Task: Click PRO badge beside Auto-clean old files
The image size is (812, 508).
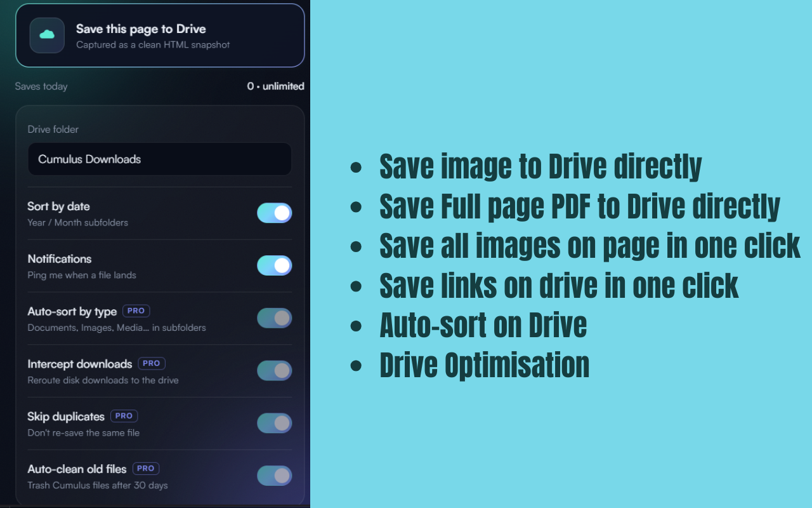Action: [x=146, y=469]
